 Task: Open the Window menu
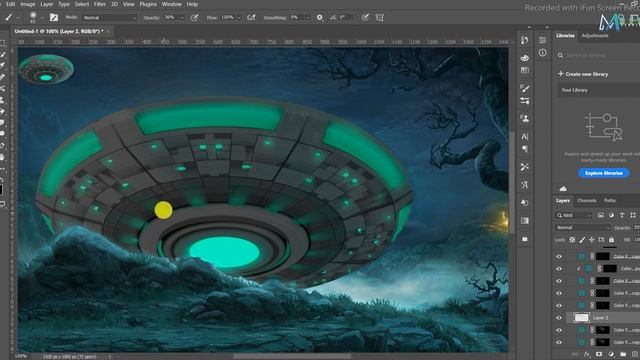[x=171, y=4]
